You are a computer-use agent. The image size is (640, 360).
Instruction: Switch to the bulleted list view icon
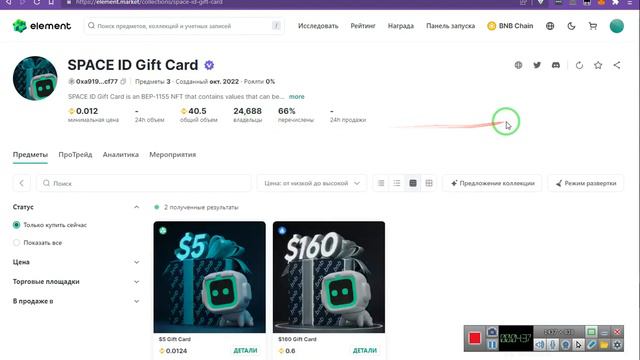click(397, 183)
